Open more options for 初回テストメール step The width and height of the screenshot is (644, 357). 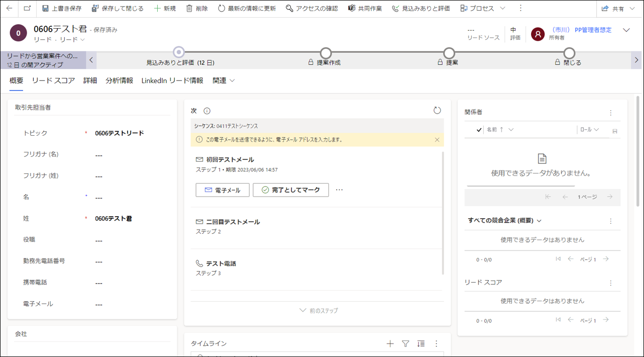tap(339, 190)
